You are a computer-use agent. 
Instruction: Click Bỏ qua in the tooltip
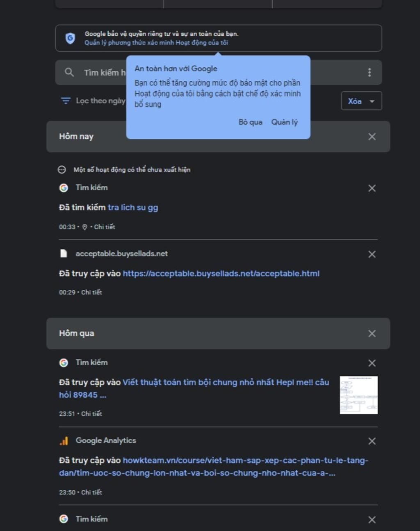point(250,122)
